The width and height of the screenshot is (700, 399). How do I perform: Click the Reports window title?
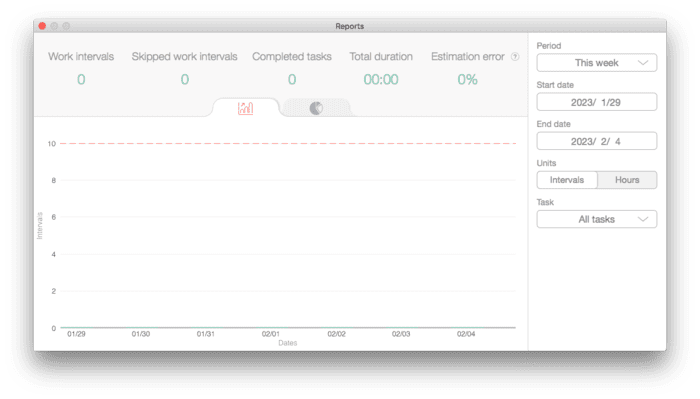350,26
